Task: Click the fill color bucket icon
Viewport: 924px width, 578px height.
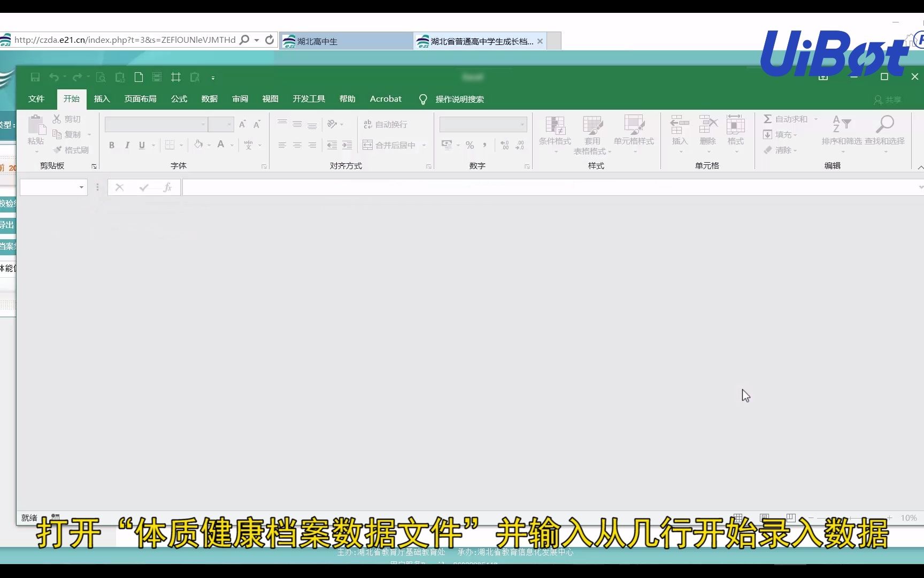Action: pos(198,144)
